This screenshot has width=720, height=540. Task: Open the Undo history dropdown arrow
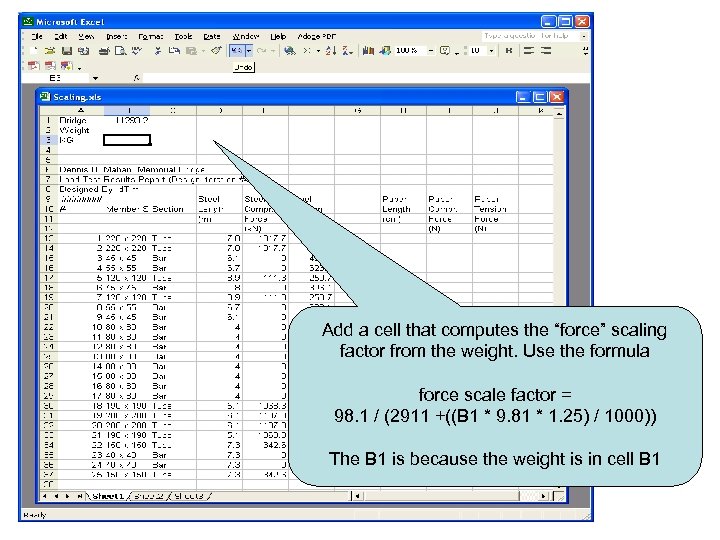pyautogui.click(x=248, y=51)
